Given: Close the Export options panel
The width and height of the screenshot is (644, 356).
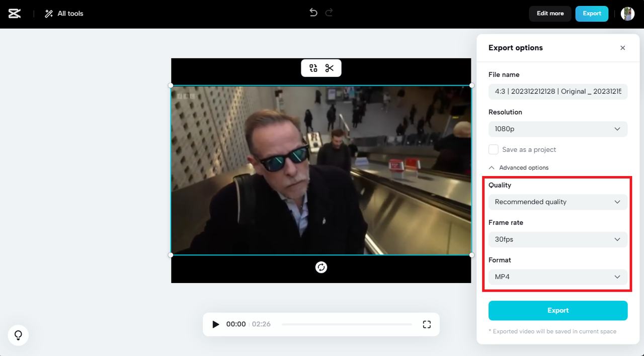Looking at the screenshot, I should coord(623,48).
